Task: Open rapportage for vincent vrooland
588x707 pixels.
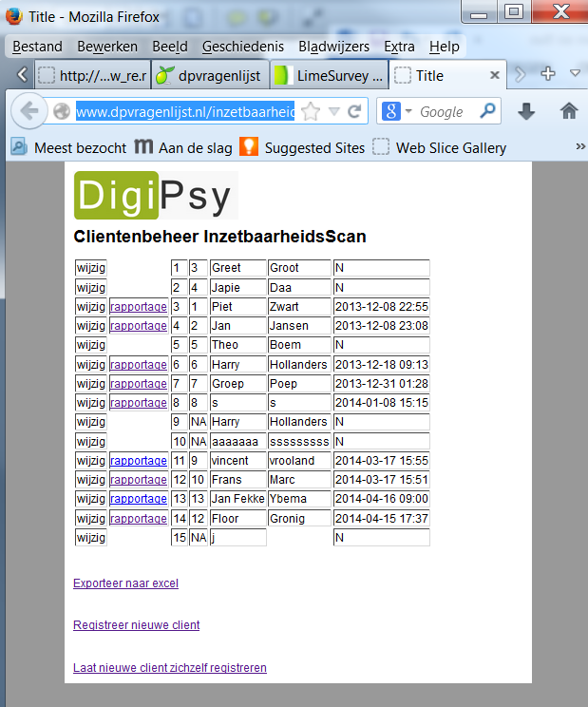Action: (x=139, y=460)
